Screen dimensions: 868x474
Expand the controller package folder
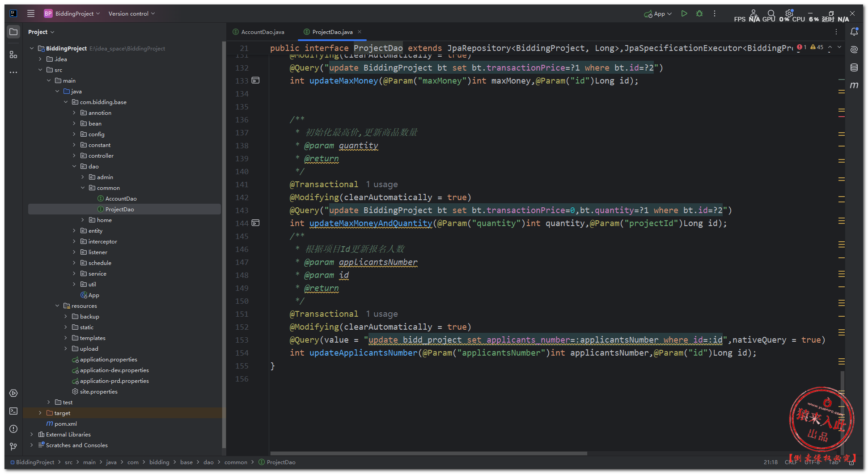74,156
